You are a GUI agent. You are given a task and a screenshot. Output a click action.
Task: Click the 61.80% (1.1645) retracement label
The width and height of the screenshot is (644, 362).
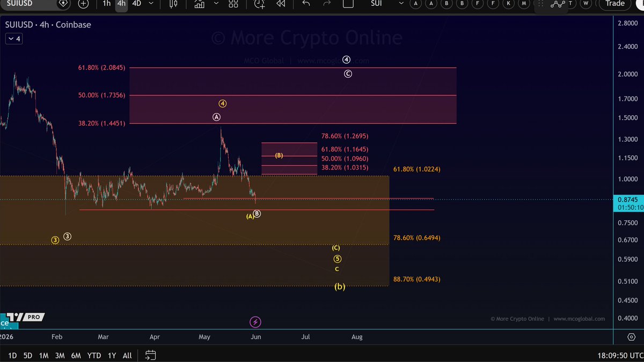pos(345,149)
